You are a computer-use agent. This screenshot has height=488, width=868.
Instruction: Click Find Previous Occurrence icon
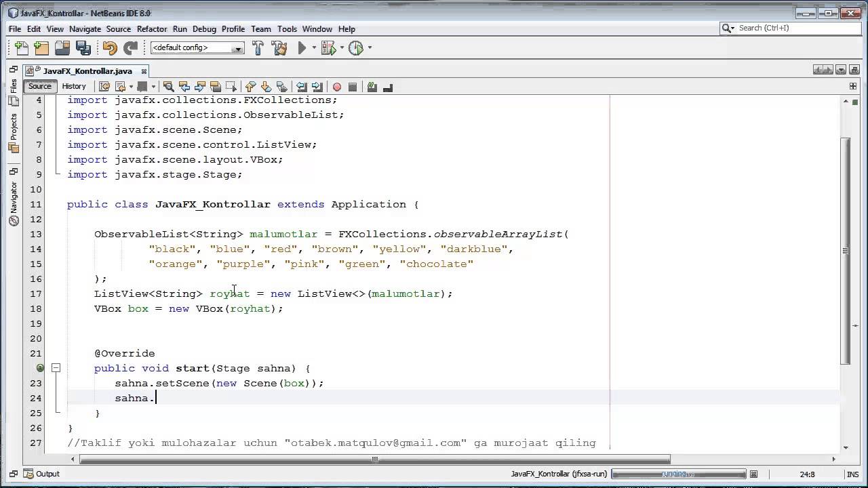pos(184,87)
